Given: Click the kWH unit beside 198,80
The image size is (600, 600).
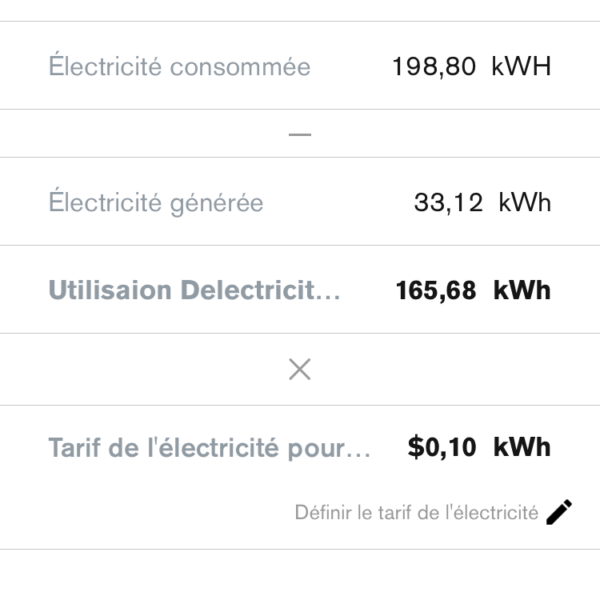Looking at the screenshot, I should (x=521, y=67).
